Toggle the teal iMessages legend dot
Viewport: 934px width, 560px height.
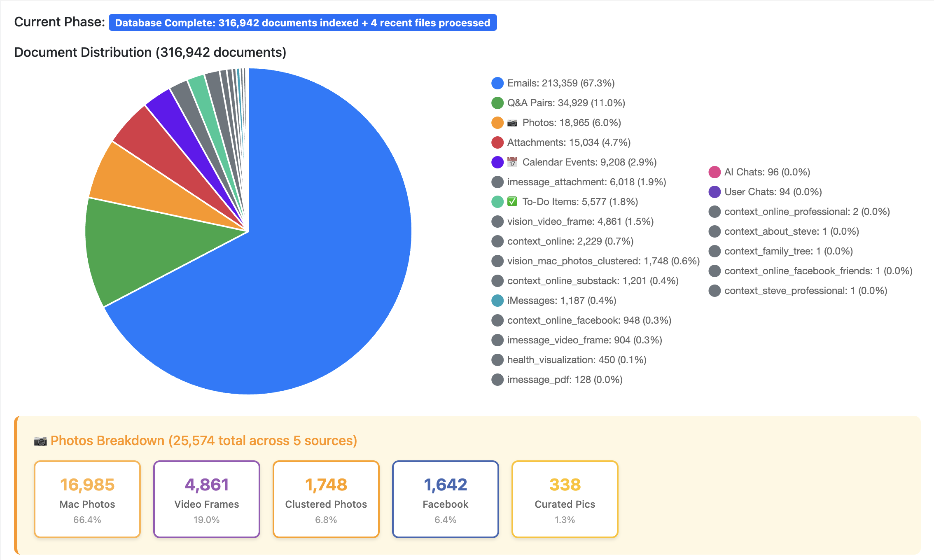tap(497, 301)
